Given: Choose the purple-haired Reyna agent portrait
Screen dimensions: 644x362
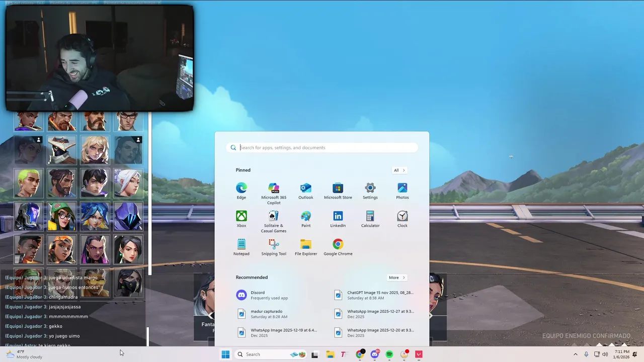Looking at the screenshot, I should click(95, 249).
